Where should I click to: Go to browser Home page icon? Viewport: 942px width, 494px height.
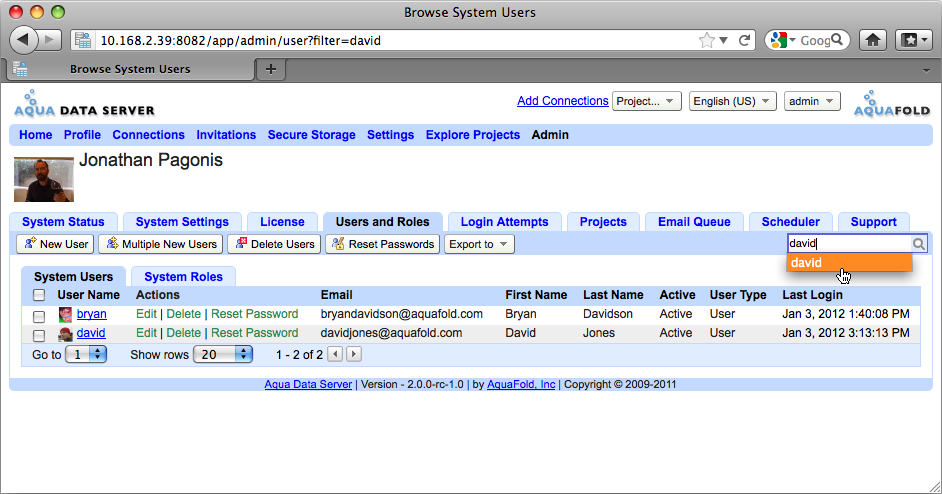point(873,40)
